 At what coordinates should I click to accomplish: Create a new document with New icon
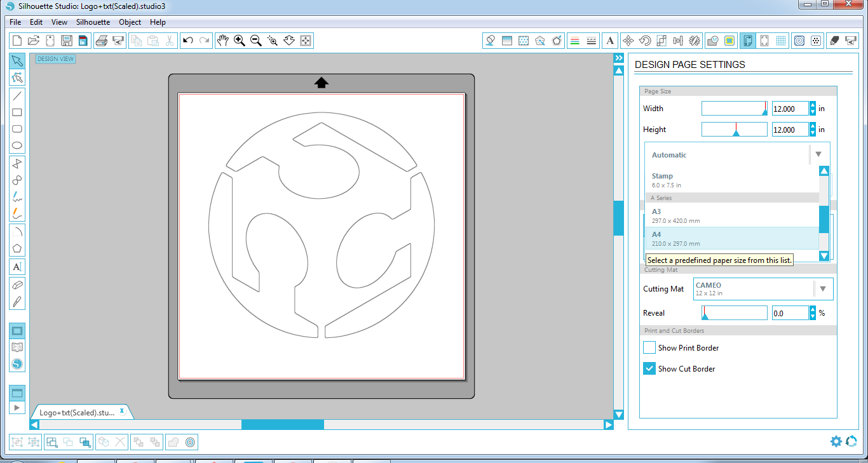(17, 41)
